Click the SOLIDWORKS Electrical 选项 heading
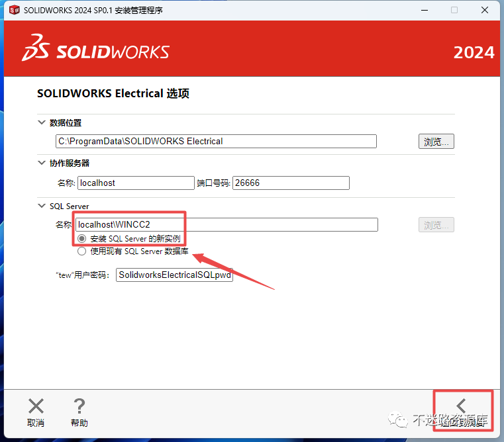The image size is (504, 442). [113, 93]
